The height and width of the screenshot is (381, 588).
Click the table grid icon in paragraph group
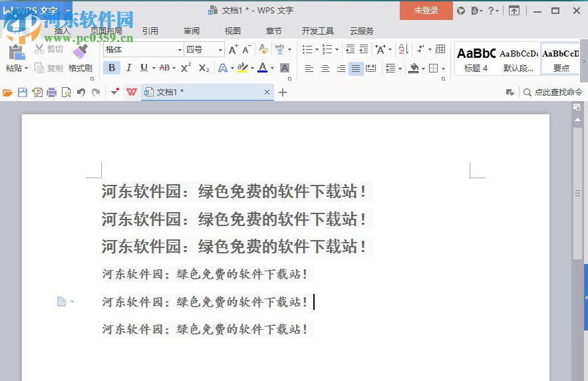coord(440,49)
